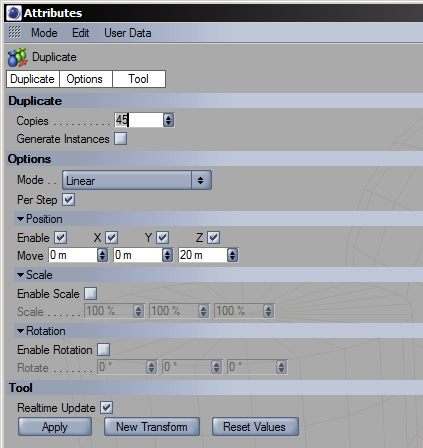Click the Apply button
Screen dimensions: 423x448
point(55,427)
